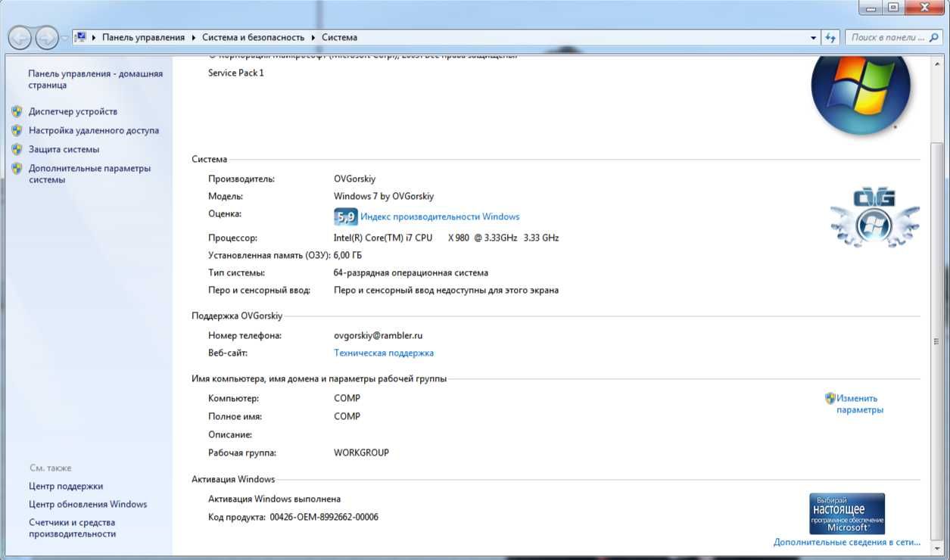Click the OVGorskiy value next to Производитель
950x560 pixels.
coord(354,179)
